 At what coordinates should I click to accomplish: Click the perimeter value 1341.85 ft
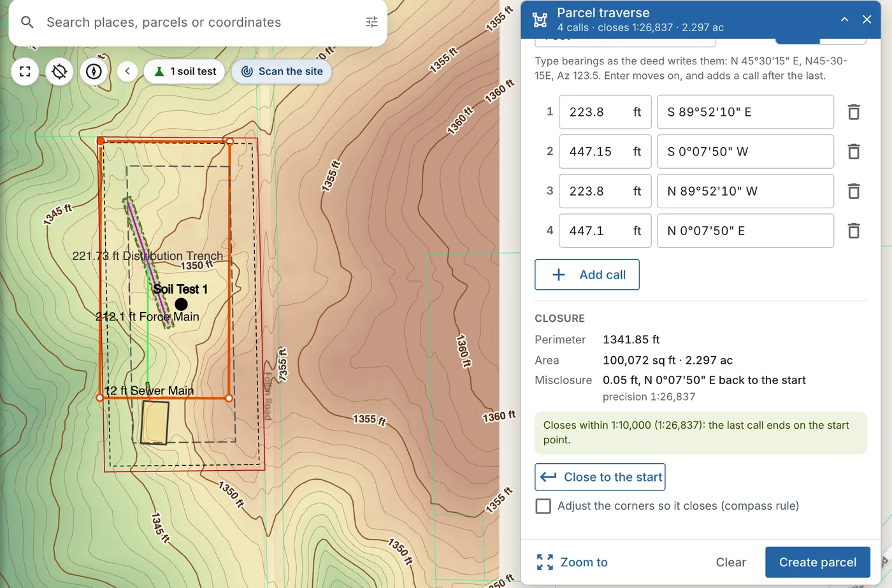click(x=631, y=340)
